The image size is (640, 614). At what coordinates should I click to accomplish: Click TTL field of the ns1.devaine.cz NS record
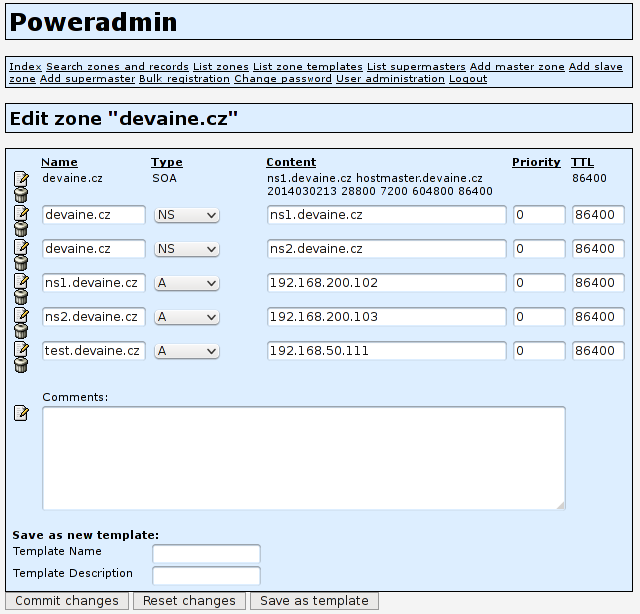598,215
